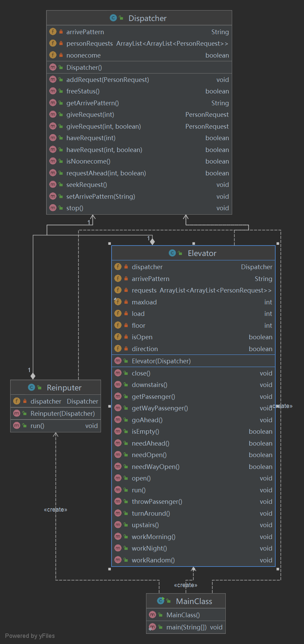Image resolution: width=304 pixels, height=644 pixels.
Task: Click the MainClass runnable class icon
Action: (161, 601)
